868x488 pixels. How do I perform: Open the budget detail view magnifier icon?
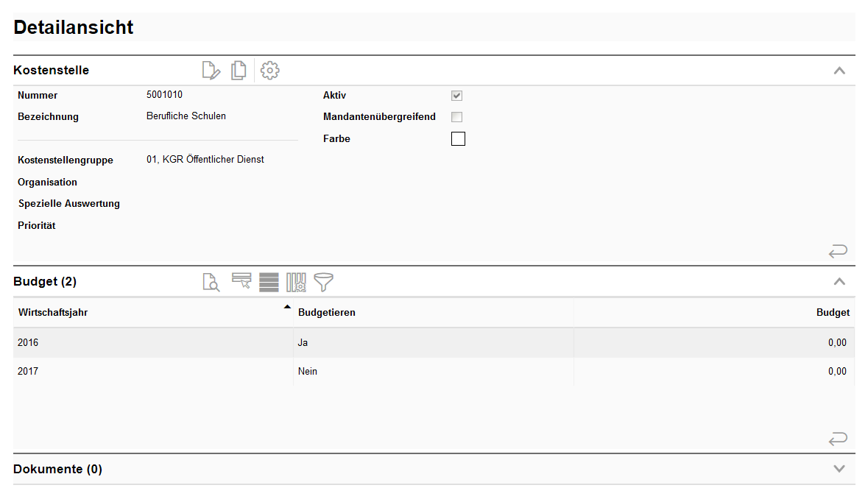point(211,282)
